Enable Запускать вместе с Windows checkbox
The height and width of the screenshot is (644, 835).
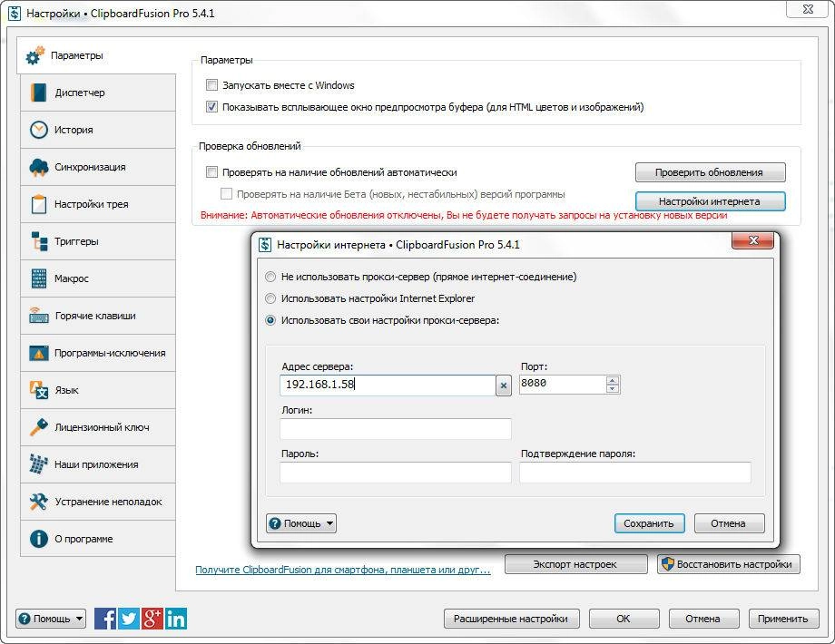212,85
